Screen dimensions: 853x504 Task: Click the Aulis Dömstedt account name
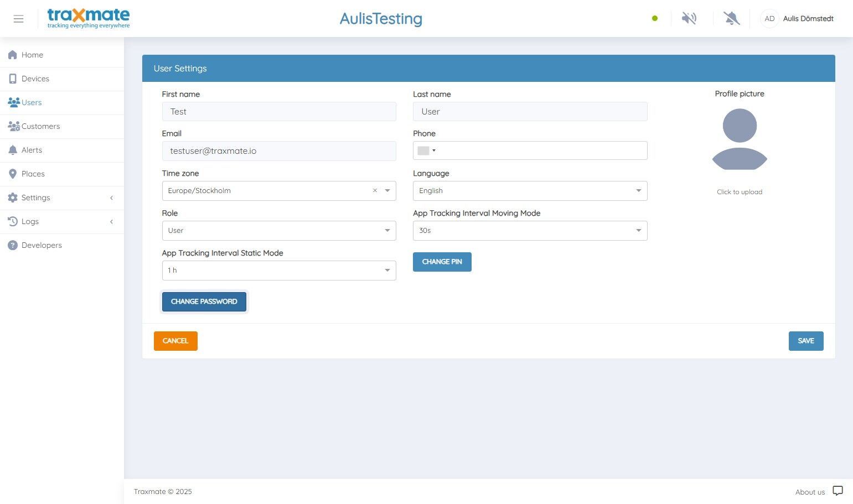pos(808,18)
